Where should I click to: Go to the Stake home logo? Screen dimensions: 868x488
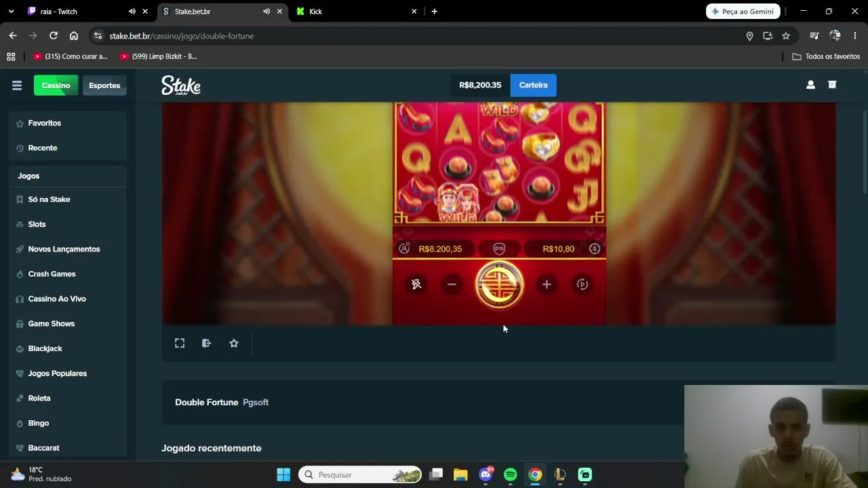[x=181, y=85]
